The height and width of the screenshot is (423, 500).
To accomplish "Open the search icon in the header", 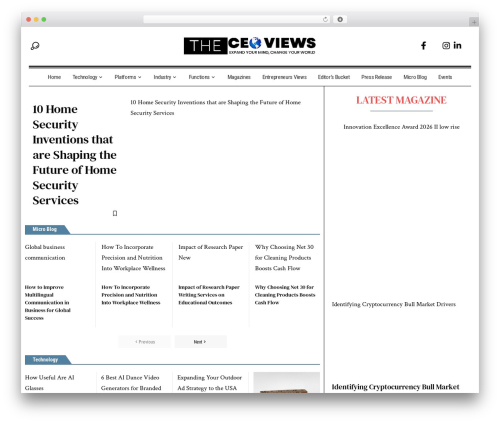I will (x=35, y=46).
